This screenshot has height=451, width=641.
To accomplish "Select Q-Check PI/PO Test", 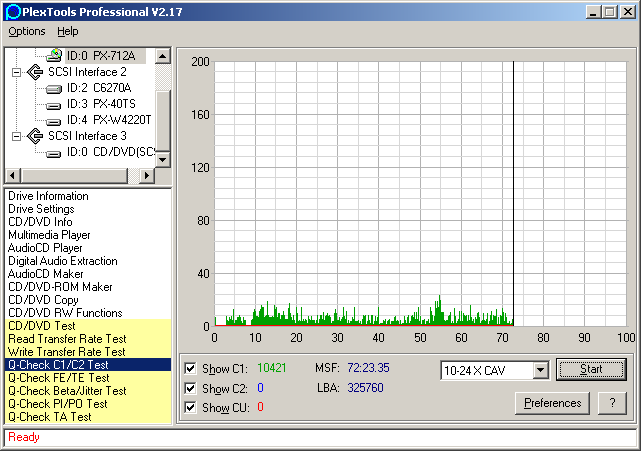I will (x=88, y=404).
